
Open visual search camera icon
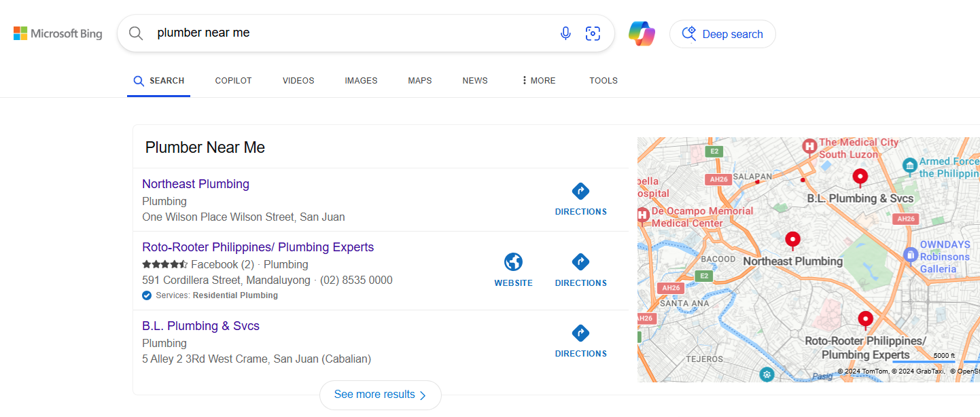pyautogui.click(x=593, y=33)
